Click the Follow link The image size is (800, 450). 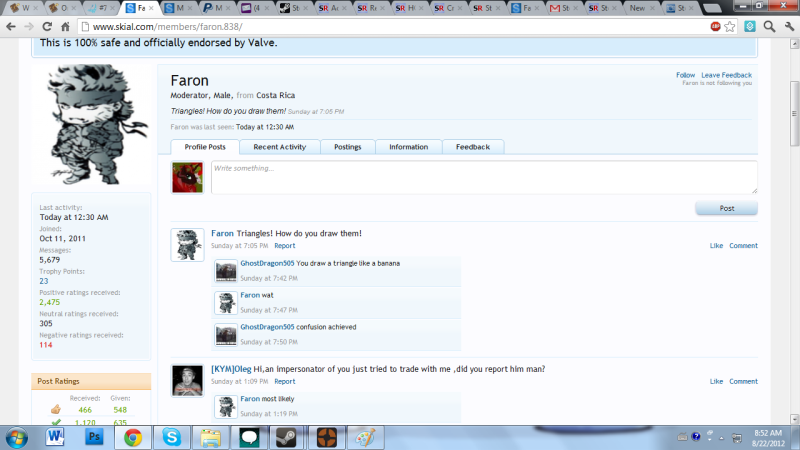click(685, 75)
